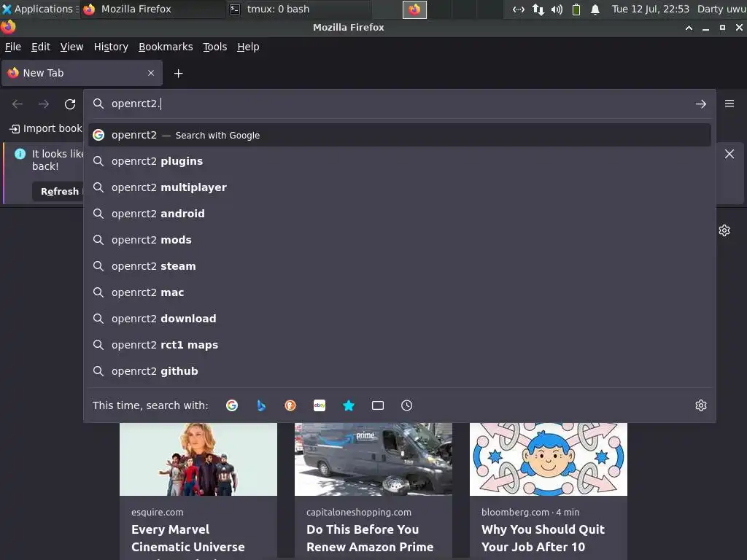Search with eBay one-off icon
The height and width of the screenshot is (560, 747).
(320, 405)
